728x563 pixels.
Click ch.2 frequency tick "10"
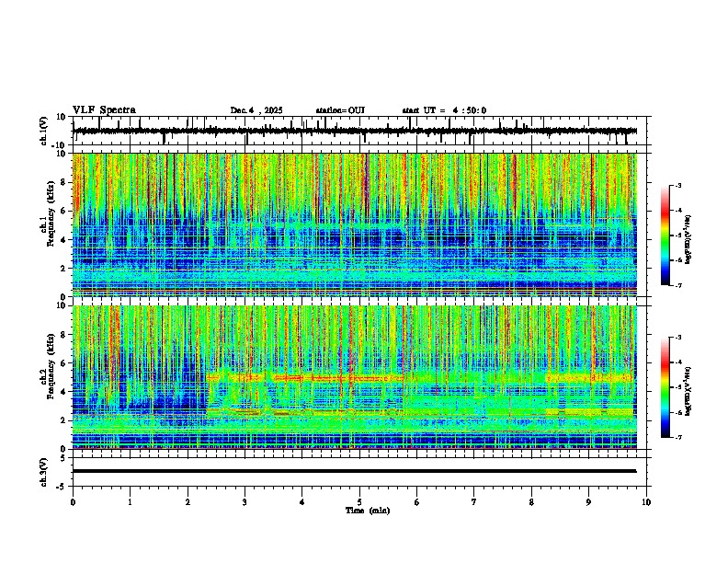(x=62, y=305)
